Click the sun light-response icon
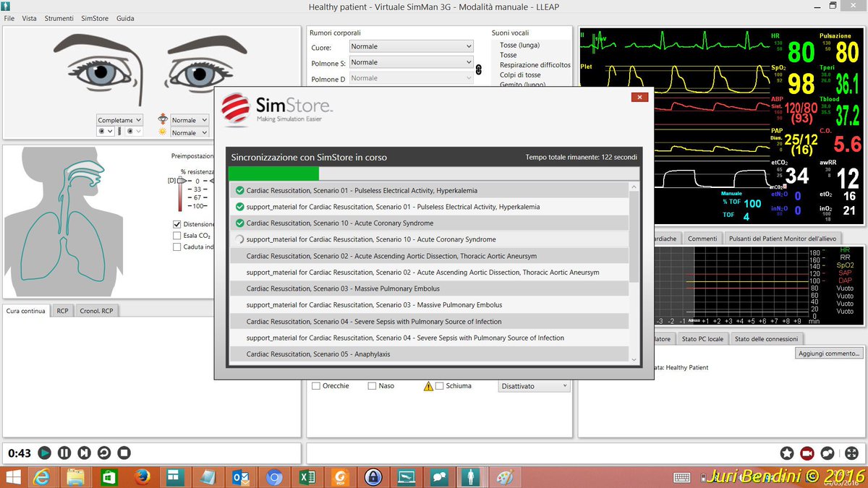Screen dimensions: 868x488 coord(163,132)
